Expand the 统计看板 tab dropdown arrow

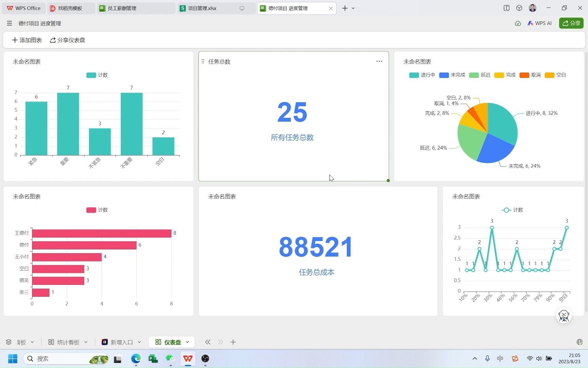86,342
